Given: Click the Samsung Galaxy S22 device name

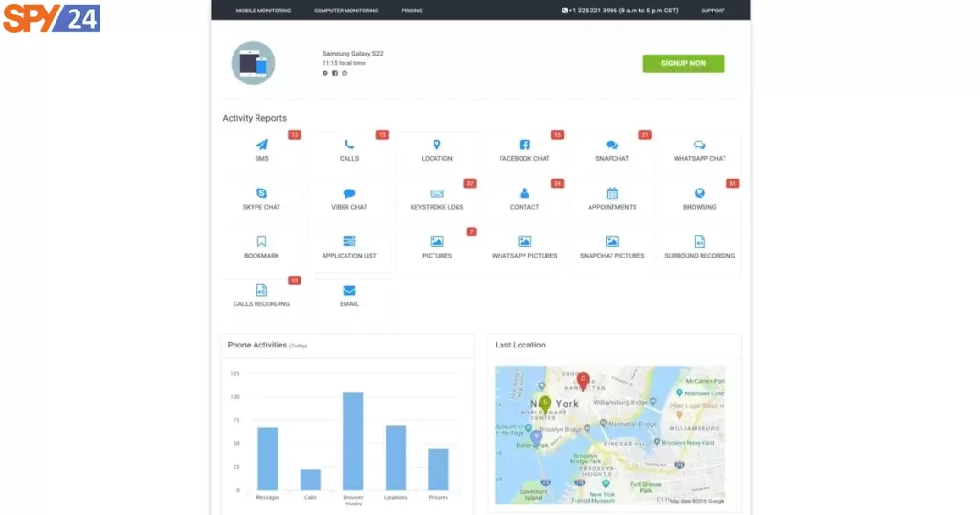Looking at the screenshot, I should coord(353,53).
